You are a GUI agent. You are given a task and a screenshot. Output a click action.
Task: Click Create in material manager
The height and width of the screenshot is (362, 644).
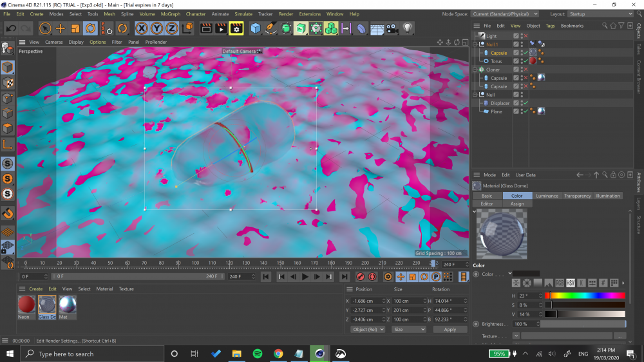(x=35, y=289)
